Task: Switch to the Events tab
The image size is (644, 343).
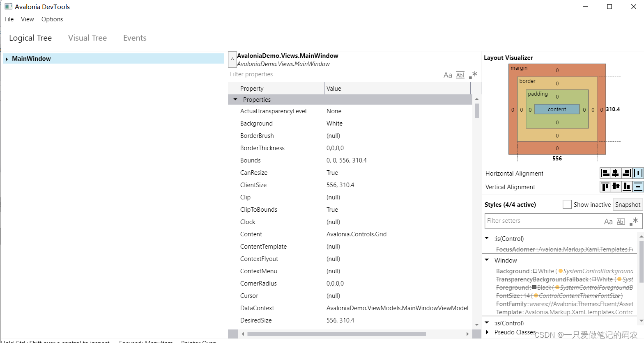Action: 135,38
